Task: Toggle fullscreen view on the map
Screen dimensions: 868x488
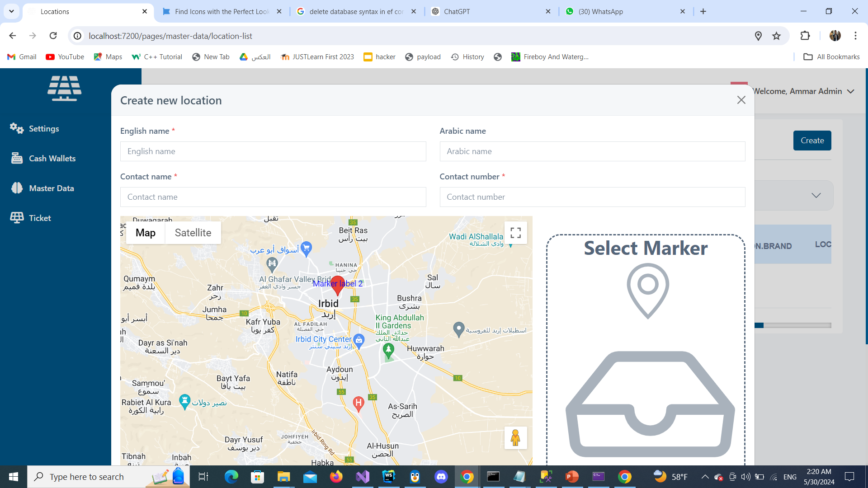Action: [x=515, y=233]
